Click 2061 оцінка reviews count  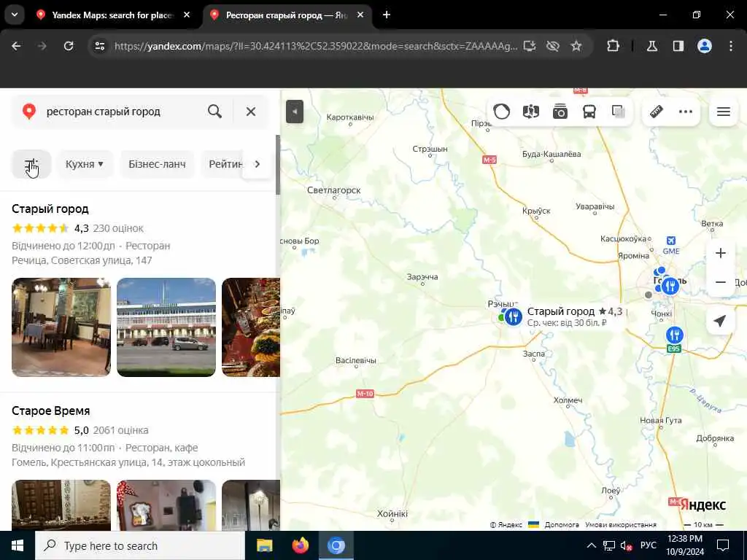tap(120, 430)
